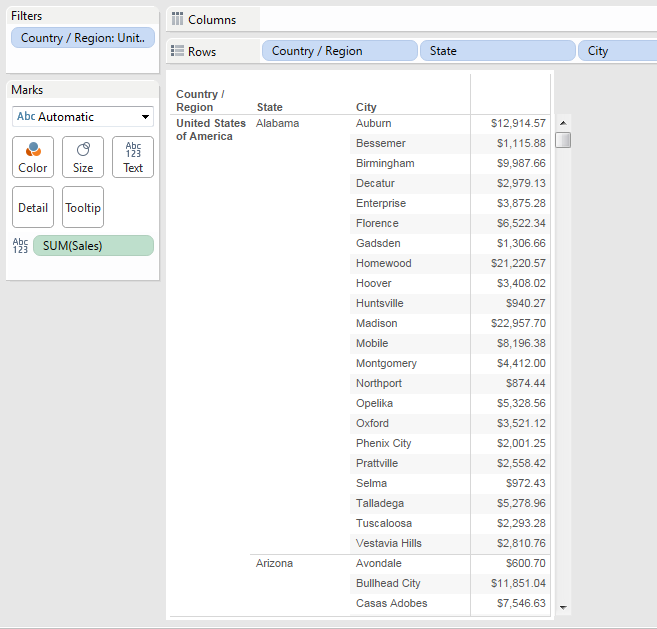Click the Detail marks button
Image resolution: width=657 pixels, height=629 pixels.
point(33,207)
